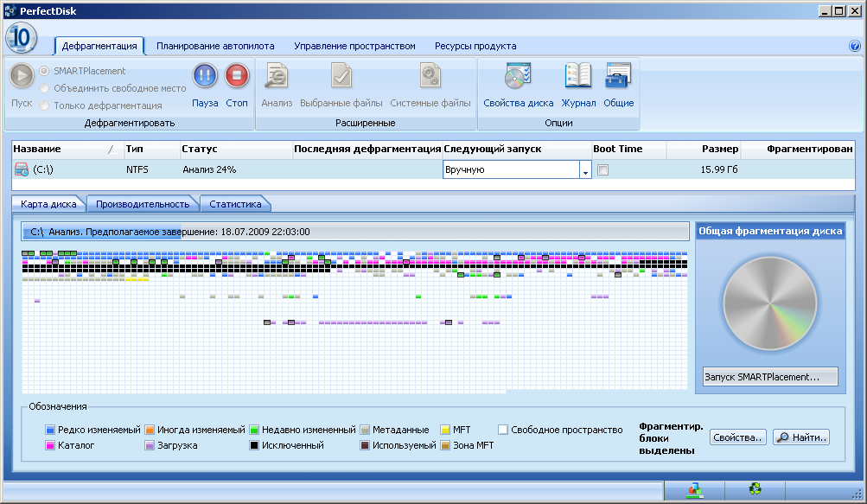The width and height of the screenshot is (867, 504).
Task: Click the C:\ drive icon in the list
Action: (22, 169)
